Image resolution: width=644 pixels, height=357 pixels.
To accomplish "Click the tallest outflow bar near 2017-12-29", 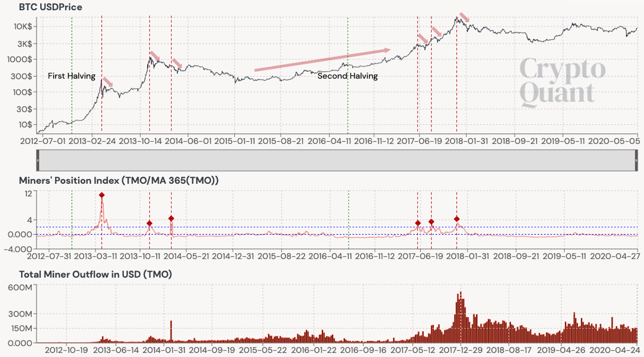I will coord(460,317).
